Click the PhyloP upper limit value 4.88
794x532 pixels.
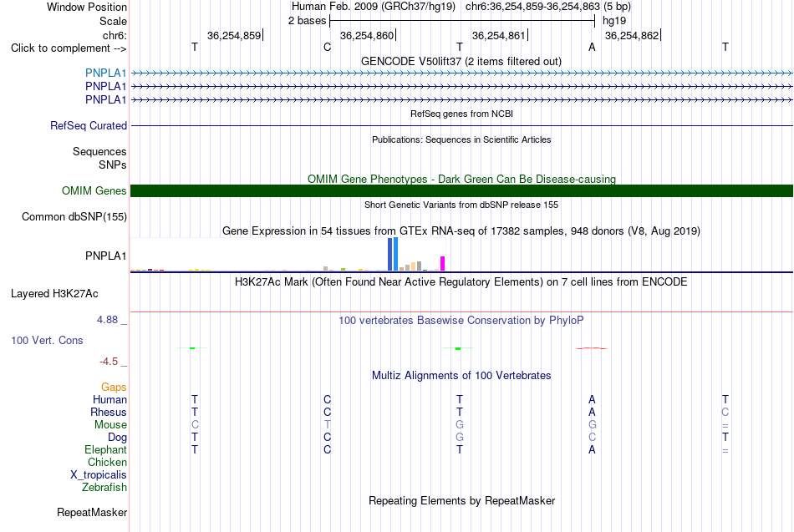pos(107,320)
